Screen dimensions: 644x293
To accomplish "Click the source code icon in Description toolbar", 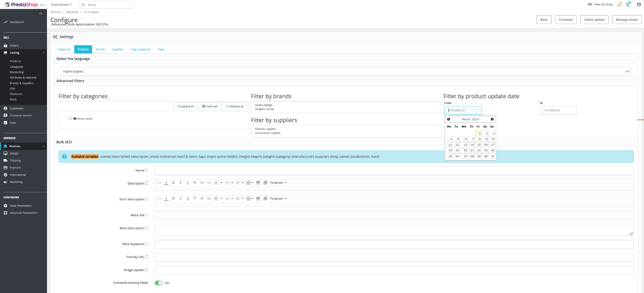I will [159, 183].
